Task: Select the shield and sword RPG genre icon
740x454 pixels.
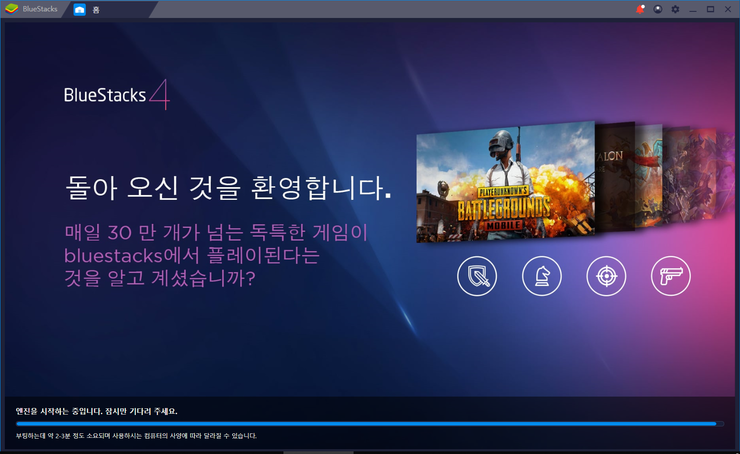Action: [477, 276]
